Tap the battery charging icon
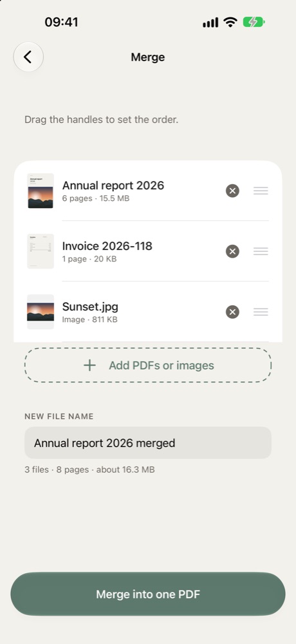 [x=254, y=22]
